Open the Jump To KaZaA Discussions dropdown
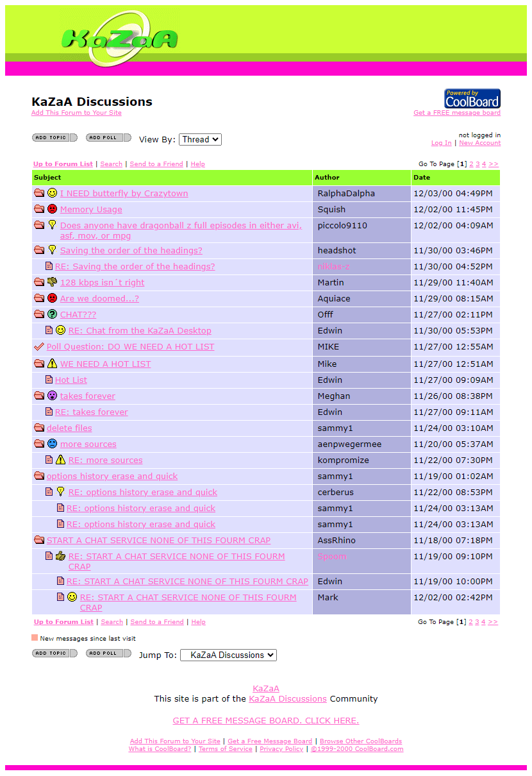The height and width of the screenshot is (776, 532). [228, 655]
